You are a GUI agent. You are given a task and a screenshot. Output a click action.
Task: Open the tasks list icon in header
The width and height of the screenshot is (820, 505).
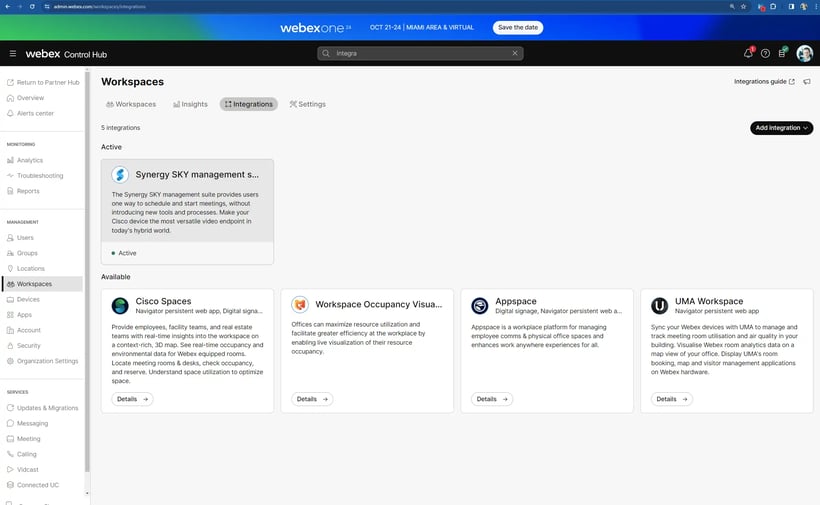point(782,53)
